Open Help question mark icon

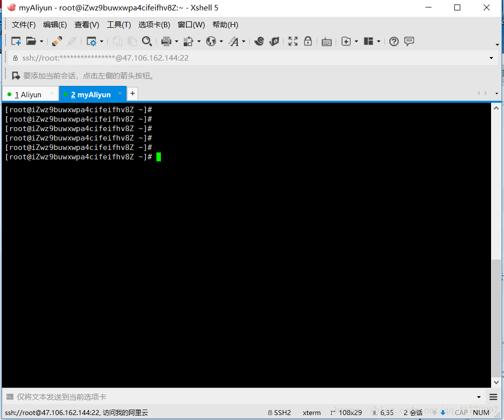(394, 41)
